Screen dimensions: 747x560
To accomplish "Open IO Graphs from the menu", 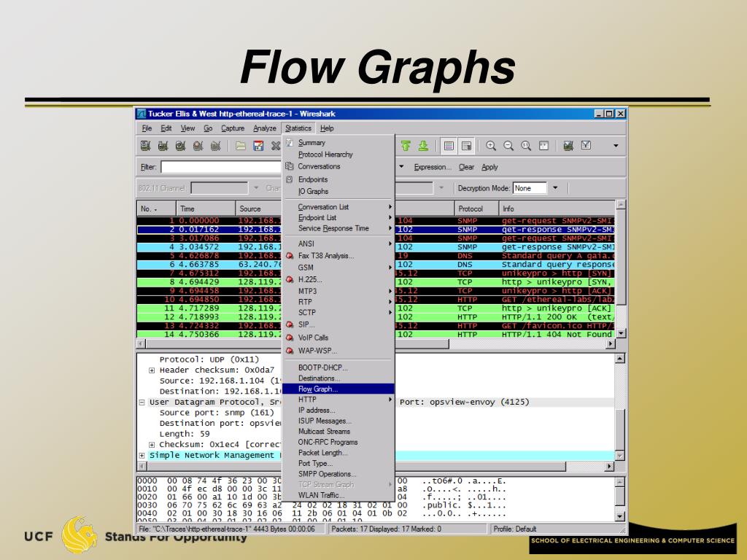I will coord(338,192).
